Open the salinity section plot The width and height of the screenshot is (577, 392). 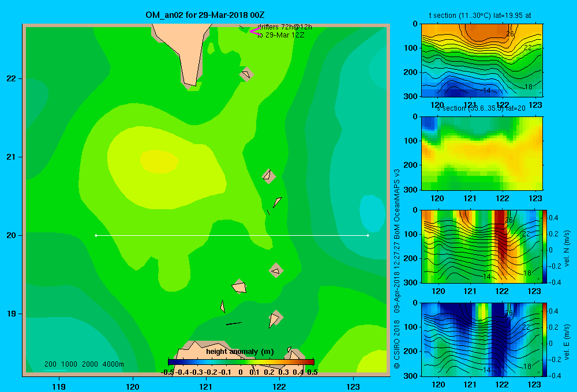pos(482,153)
